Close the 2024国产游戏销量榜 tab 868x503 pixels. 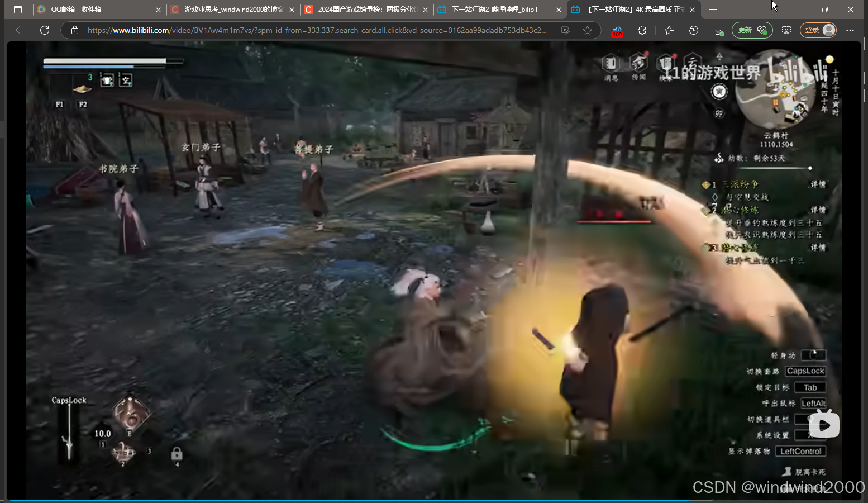point(425,10)
